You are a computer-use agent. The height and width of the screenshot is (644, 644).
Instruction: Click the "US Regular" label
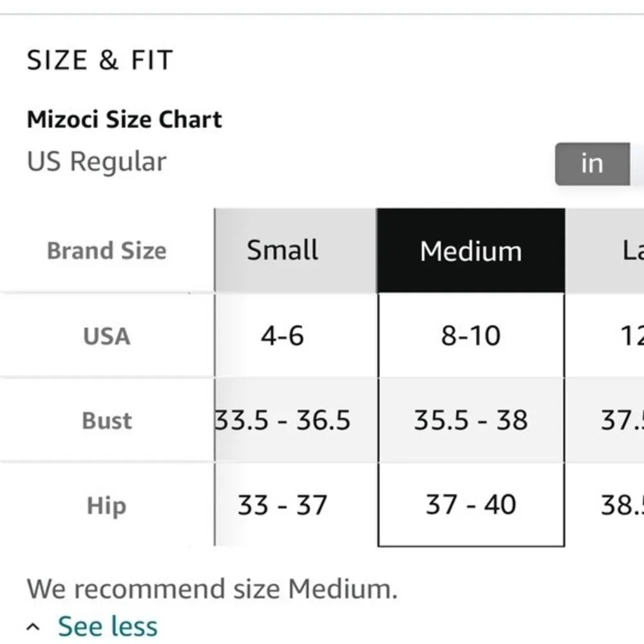(97, 162)
